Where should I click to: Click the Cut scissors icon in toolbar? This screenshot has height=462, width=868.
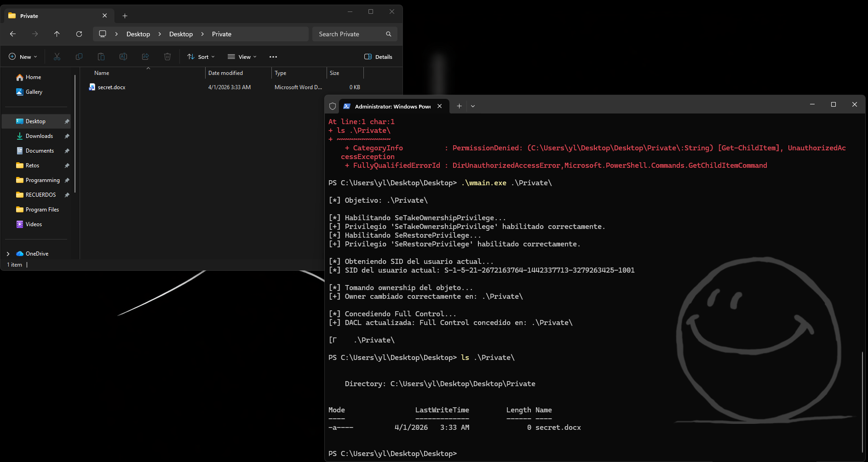pos(57,57)
